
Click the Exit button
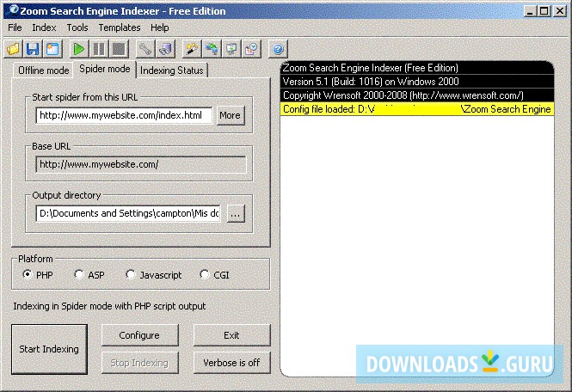coord(231,335)
